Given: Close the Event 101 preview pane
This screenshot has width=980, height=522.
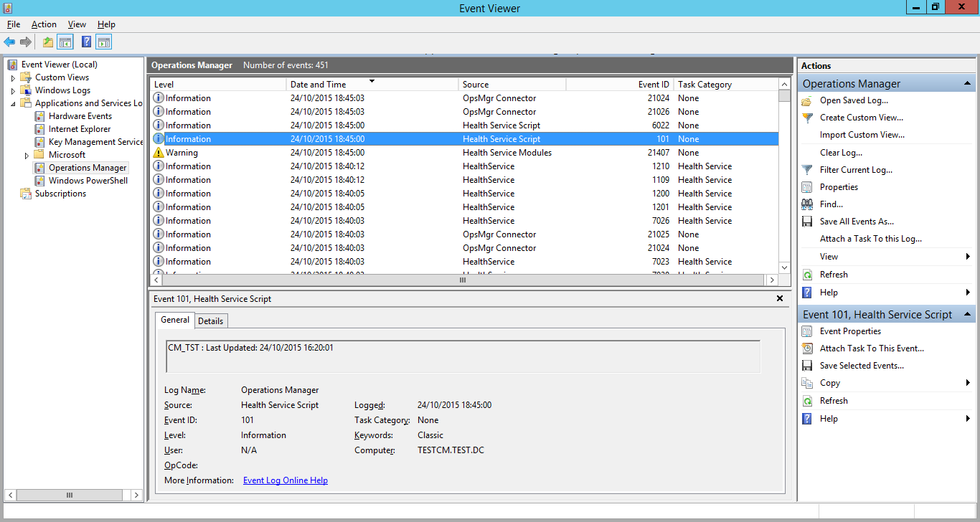Looking at the screenshot, I should 780,298.
